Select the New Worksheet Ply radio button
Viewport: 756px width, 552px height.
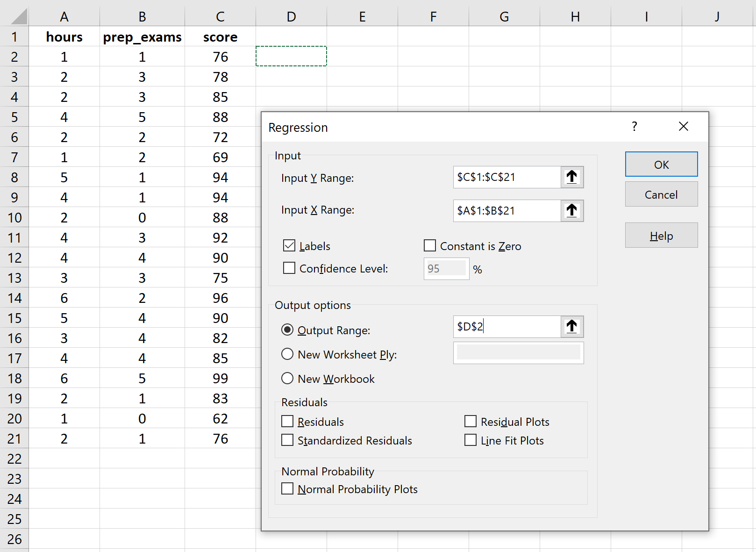coord(287,354)
